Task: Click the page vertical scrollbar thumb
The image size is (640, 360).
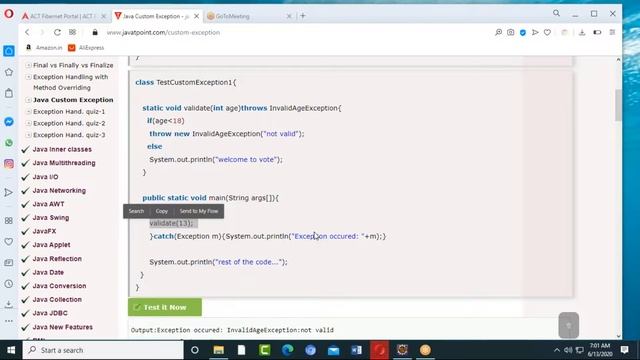Action: [x=618, y=105]
